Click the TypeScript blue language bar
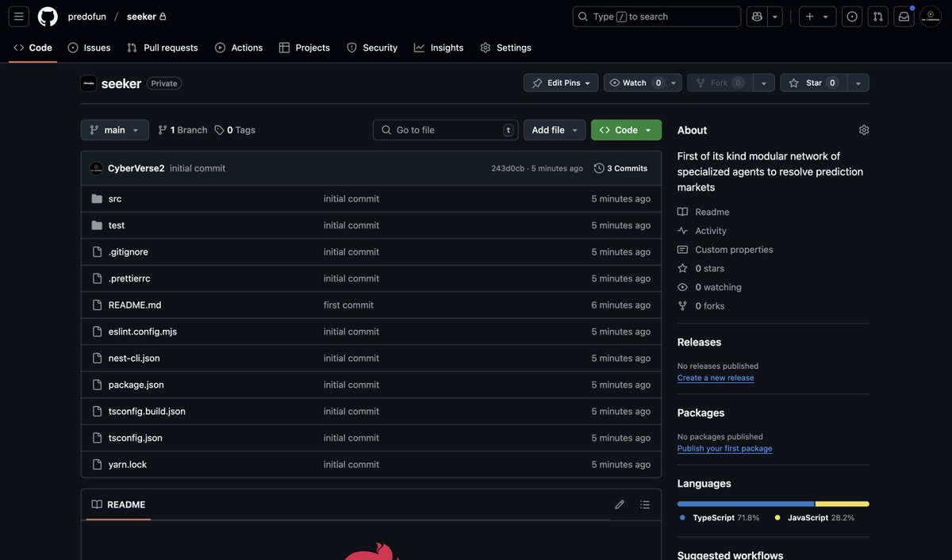Image resolution: width=952 pixels, height=560 pixels. (x=746, y=504)
